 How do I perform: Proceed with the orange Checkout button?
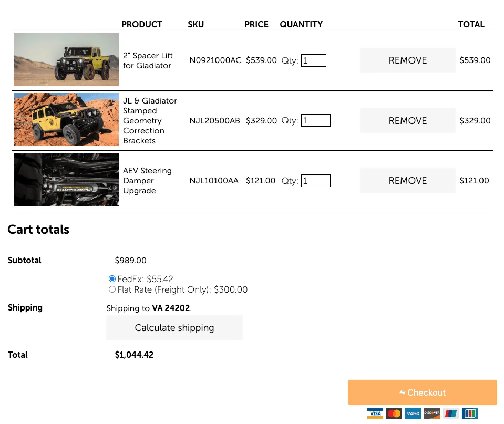(423, 392)
